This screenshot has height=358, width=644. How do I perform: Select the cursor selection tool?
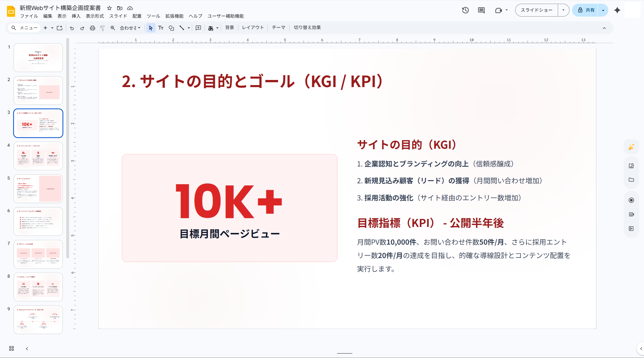(x=151, y=28)
